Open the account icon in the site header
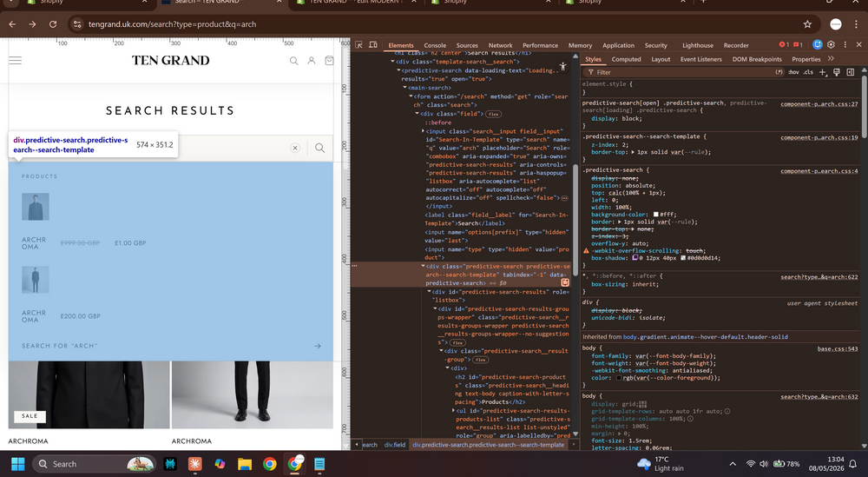Viewport: 868px width, 477px height. click(x=312, y=61)
